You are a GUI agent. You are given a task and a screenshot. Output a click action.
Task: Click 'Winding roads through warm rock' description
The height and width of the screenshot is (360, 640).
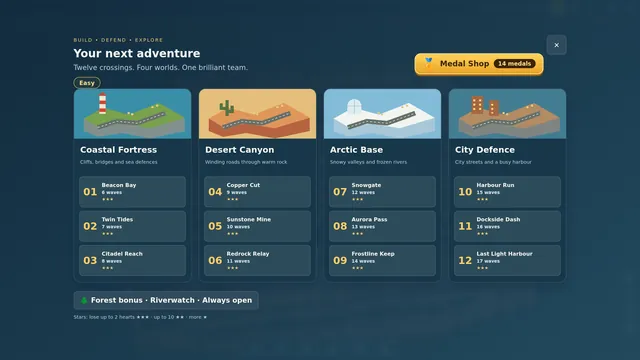click(246, 162)
